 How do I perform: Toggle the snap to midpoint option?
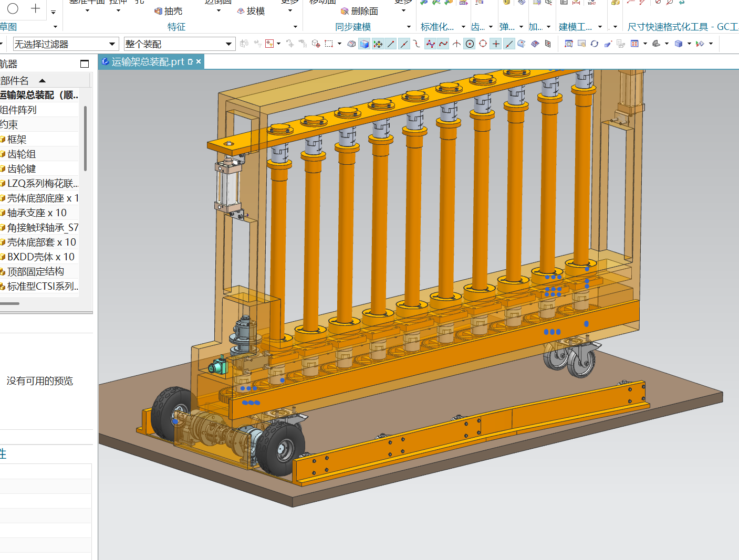(404, 44)
